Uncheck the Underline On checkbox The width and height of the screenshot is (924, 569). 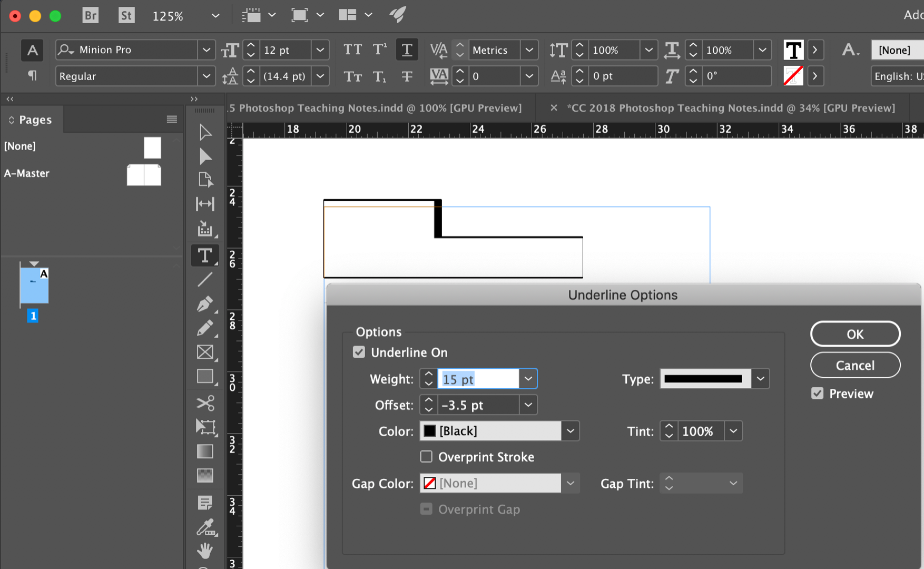click(x=359, y=352)
